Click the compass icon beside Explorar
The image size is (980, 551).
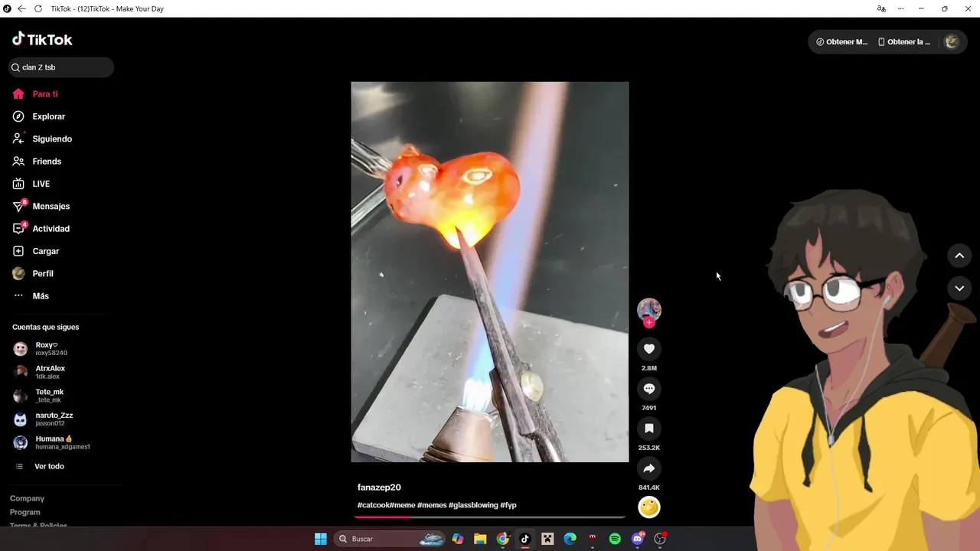click(x=18, y=116)
